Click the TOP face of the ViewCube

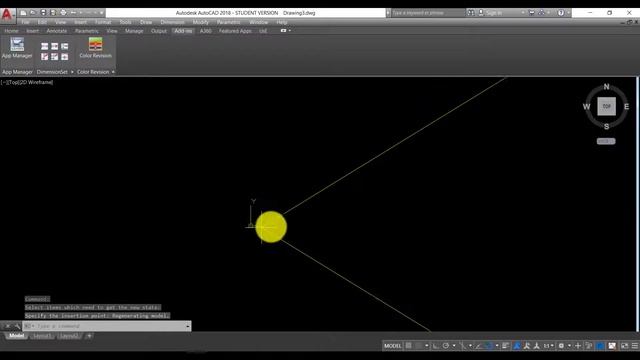[607, 106]
